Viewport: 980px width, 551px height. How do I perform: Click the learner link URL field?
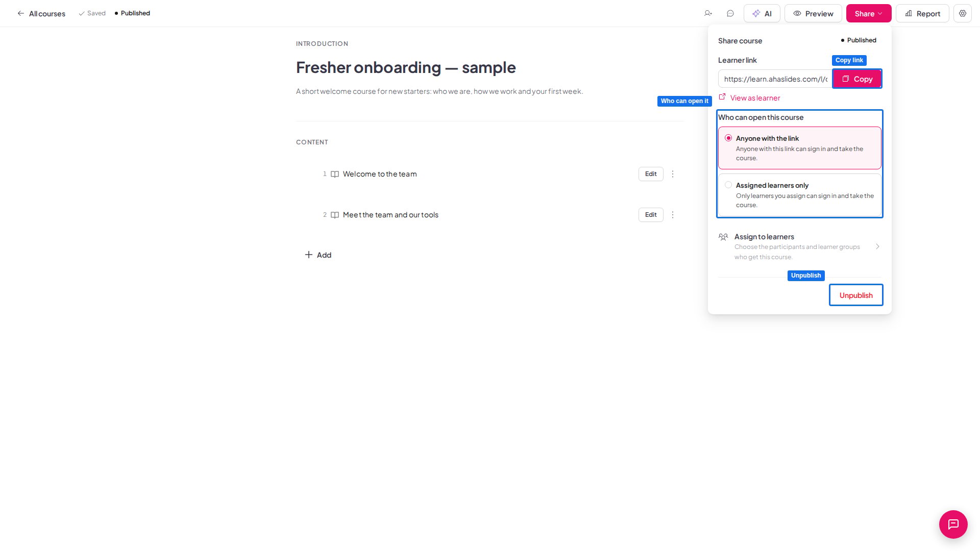pos(775,79)
